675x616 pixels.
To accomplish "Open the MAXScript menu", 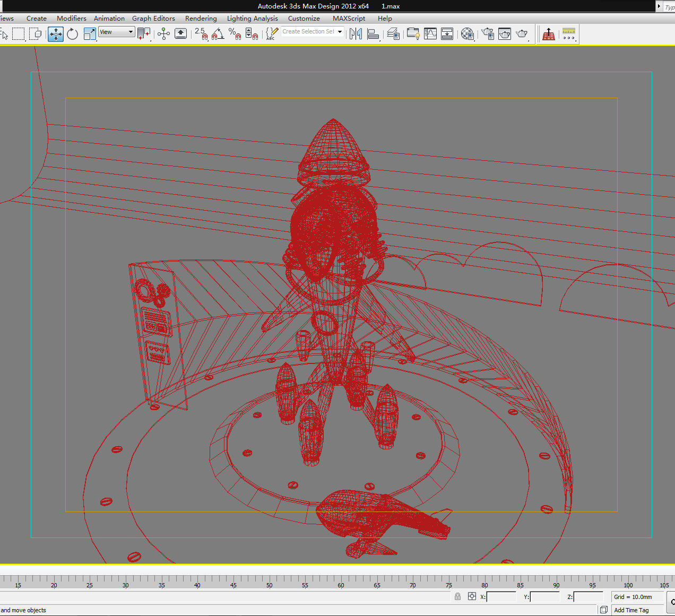I will [349, 19].
